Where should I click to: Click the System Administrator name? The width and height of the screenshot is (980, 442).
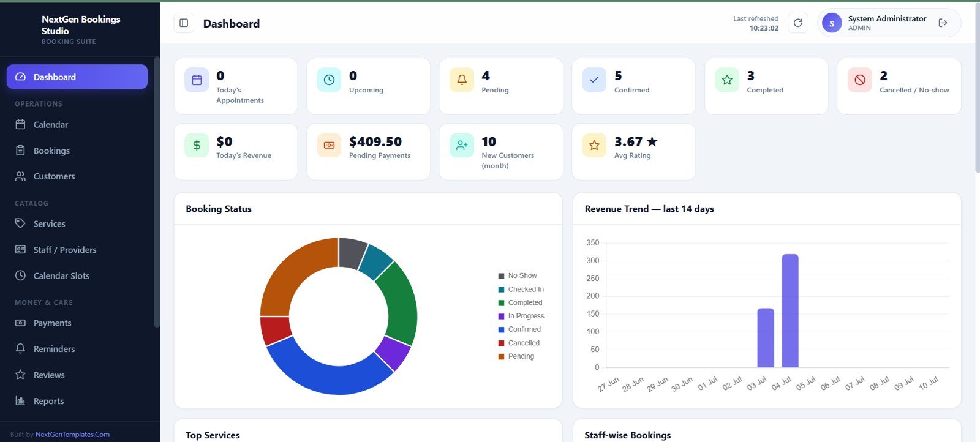click(887, 19)
